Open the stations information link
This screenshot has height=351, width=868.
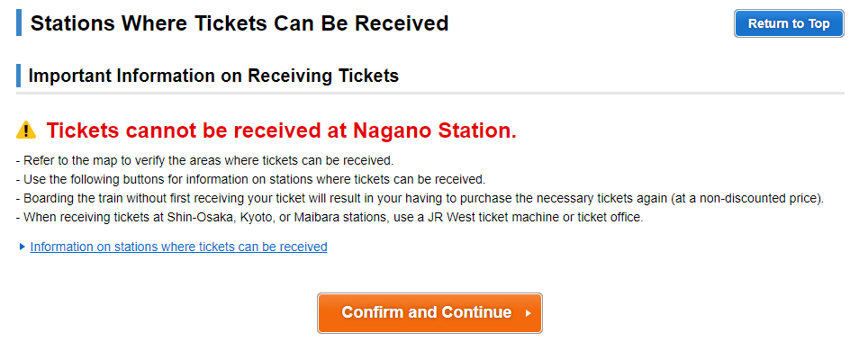(178, 247)
